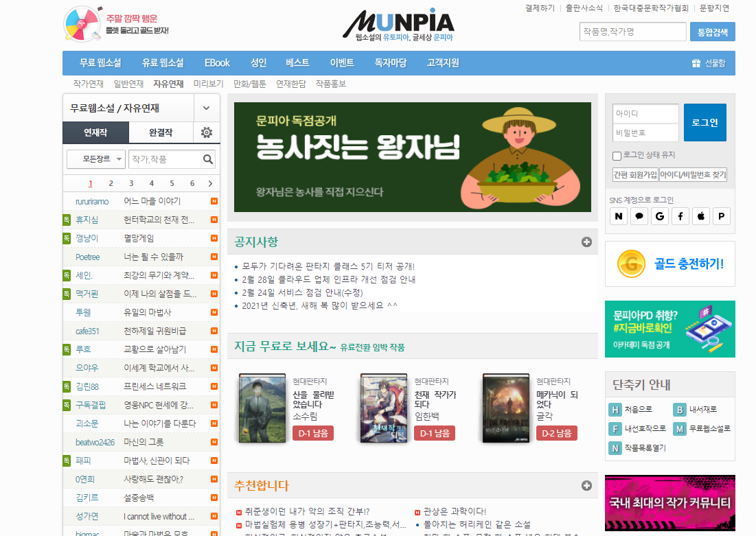
Task: Open 베스트 menu
Action: click(x=297, y=62)
